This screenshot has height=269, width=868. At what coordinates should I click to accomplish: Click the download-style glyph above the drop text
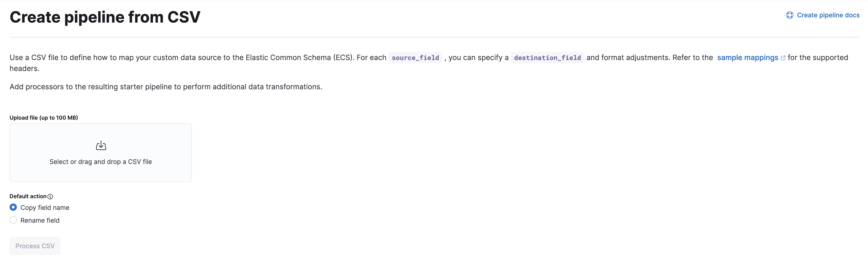101,145
